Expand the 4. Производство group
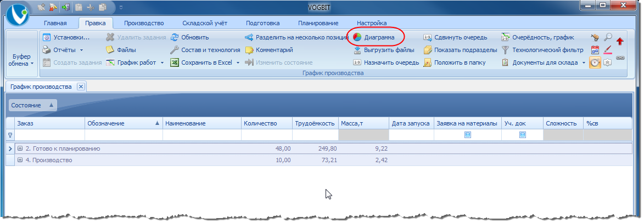644x223 pixels. point(20,160)
